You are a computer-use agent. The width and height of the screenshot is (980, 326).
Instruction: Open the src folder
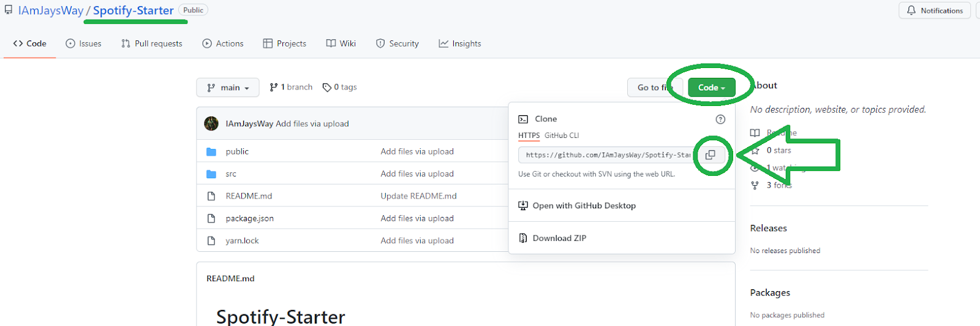coord(231,174)
